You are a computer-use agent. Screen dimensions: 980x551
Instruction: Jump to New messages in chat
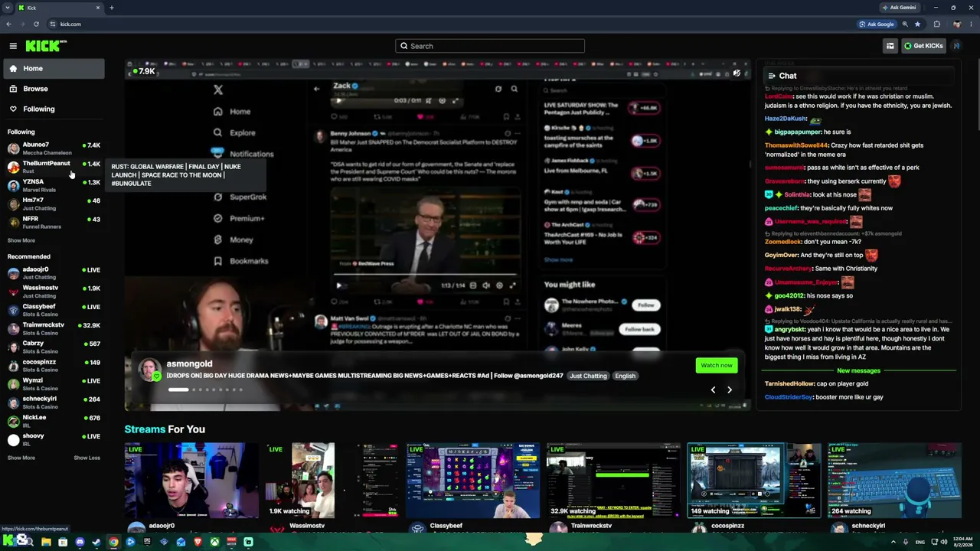click(858, 370)
